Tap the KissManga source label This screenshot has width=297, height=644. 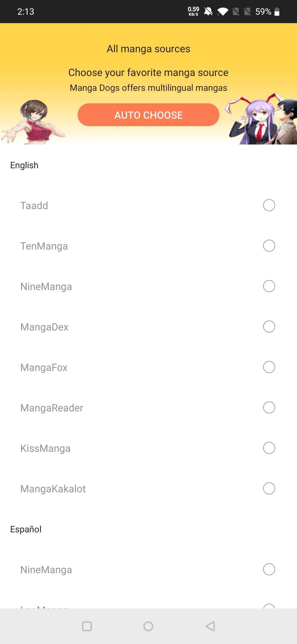[45, 448]
